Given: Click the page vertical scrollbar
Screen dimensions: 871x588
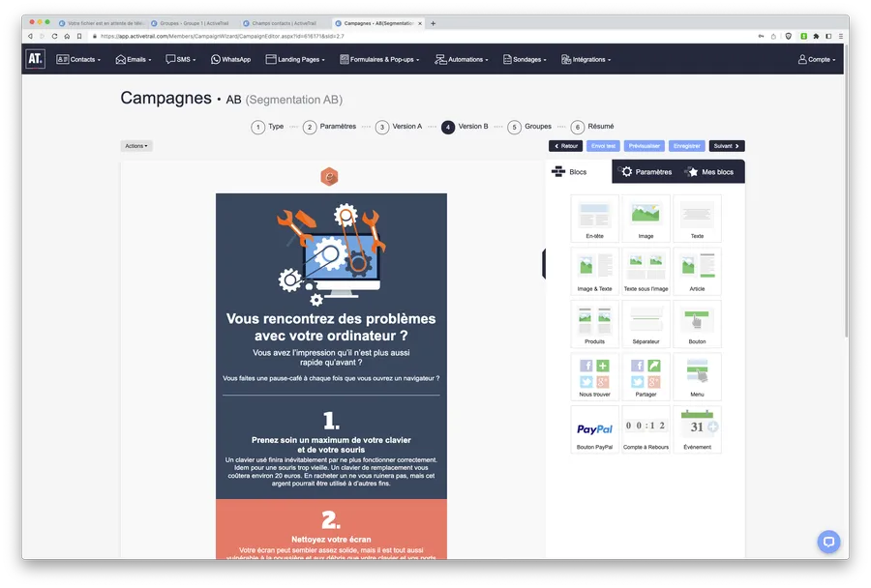Looking at the screenshot, I should pyautogui.click(x=847, y=189).
